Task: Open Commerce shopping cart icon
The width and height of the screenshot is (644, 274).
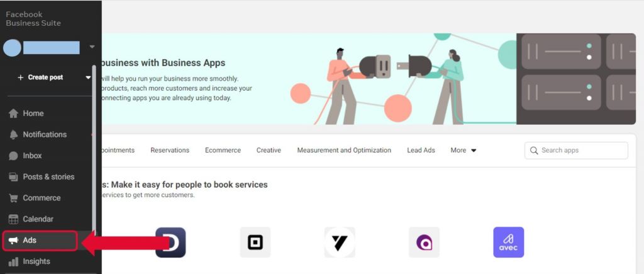Action: click(14, 198)
